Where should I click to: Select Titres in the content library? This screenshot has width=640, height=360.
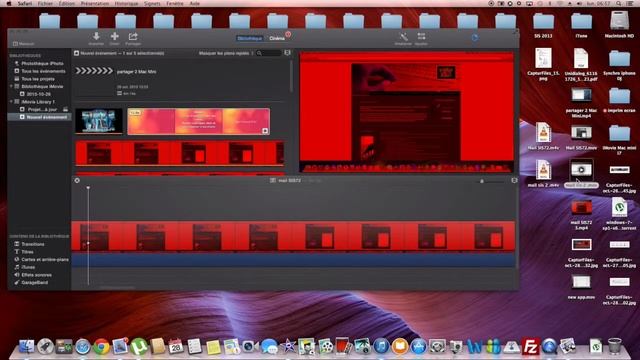click(x=27, y=252)
